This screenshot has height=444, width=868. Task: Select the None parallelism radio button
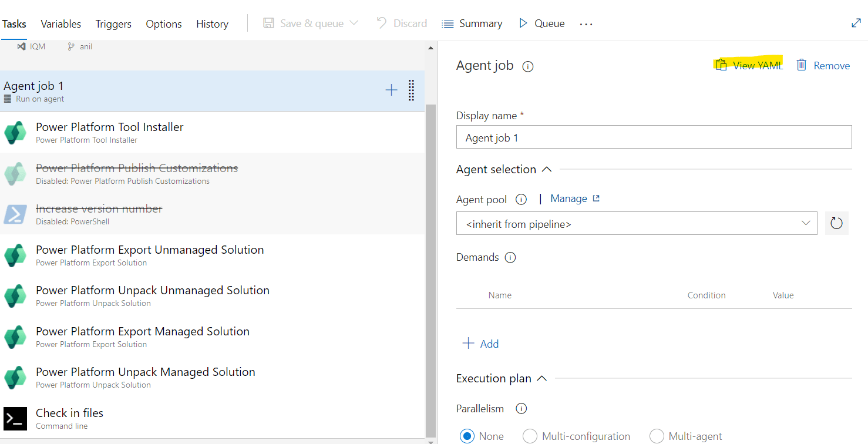(x=467, y=436)
